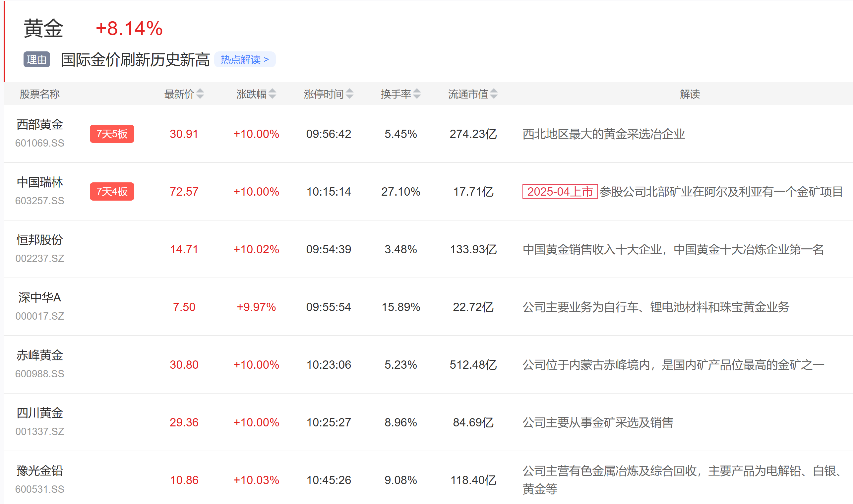Viewport: 853px width, 504px height.
Task: Click the 黄金 sector title
Action: pos(43,28)
